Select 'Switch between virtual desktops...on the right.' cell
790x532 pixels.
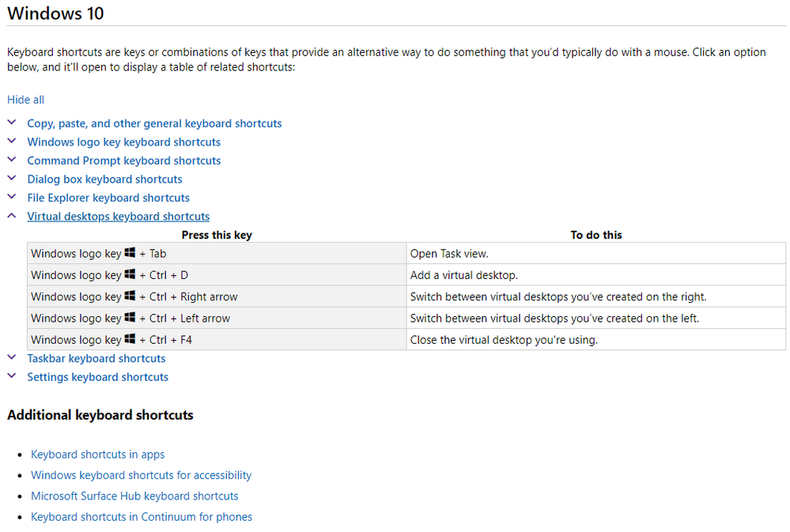pos(596,296)
